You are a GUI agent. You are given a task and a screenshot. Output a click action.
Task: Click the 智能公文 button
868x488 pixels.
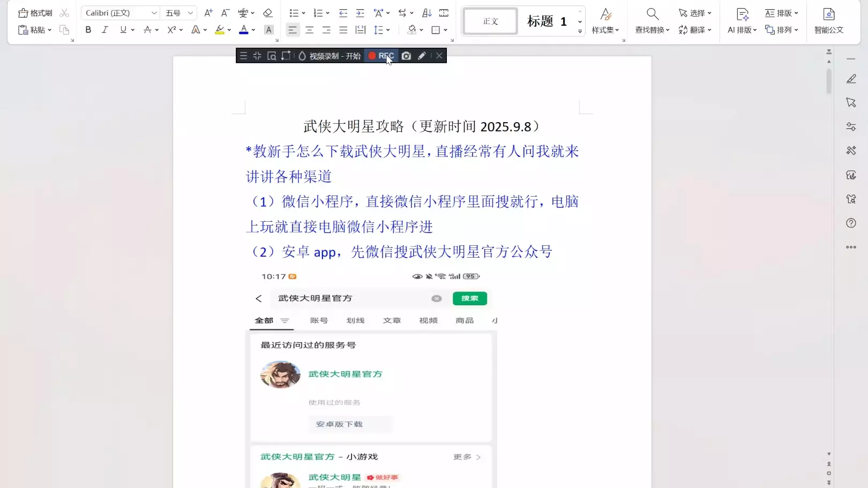pos(829,21)
